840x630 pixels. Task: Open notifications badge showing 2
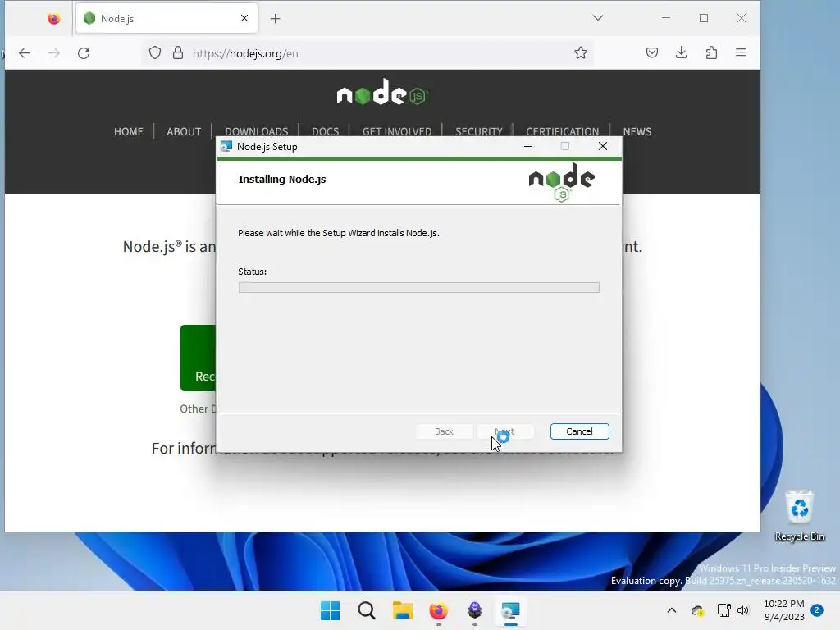pyautogui.click(x=817, y=610)
